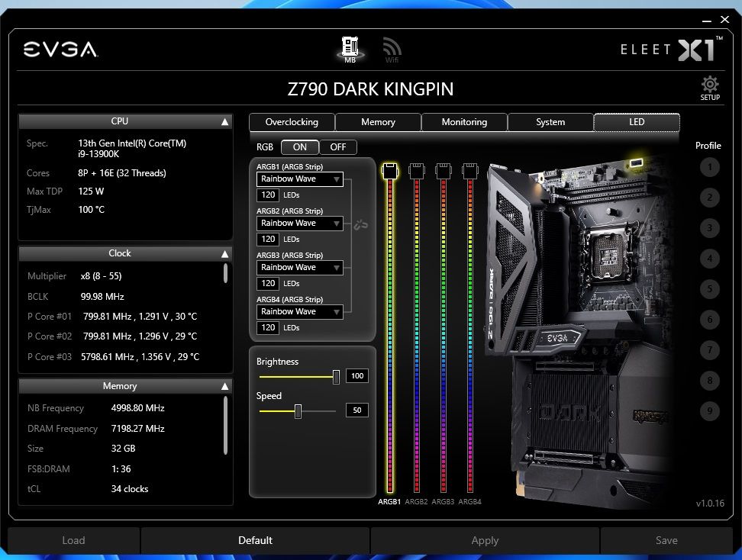Open the SETUP gear icon
This screenshot has width=742, height=560.
pyautogui.click(x=710, y=88)
